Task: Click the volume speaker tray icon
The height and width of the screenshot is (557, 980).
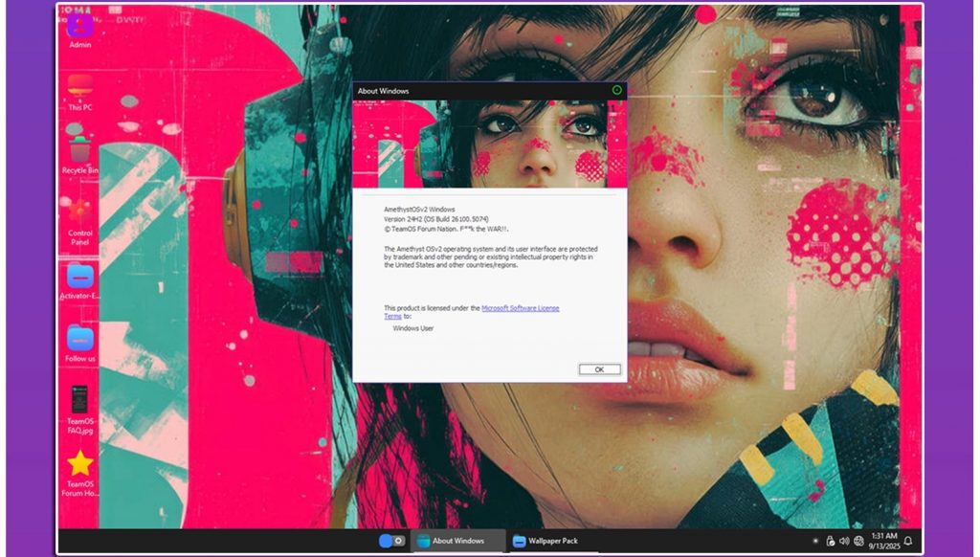Action: point(844,541)
